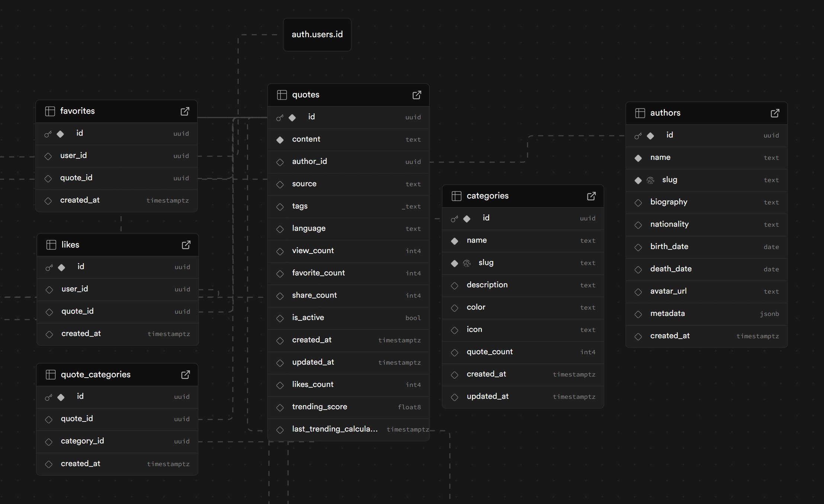The width and height of the screenshot is (824, 504).
Task: Click the trending_score row in quotes
Action: point(319,407)
